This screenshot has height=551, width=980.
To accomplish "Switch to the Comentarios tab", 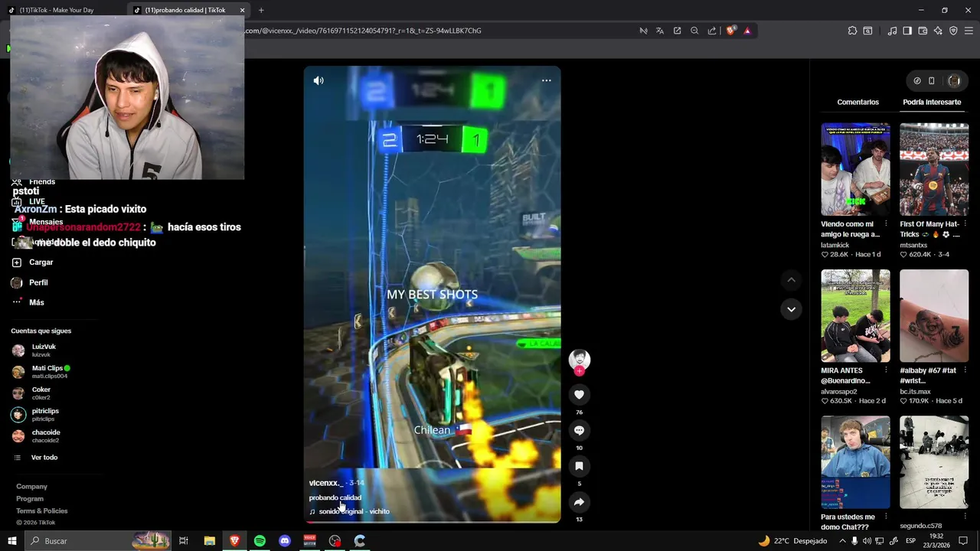I will 857,102.
